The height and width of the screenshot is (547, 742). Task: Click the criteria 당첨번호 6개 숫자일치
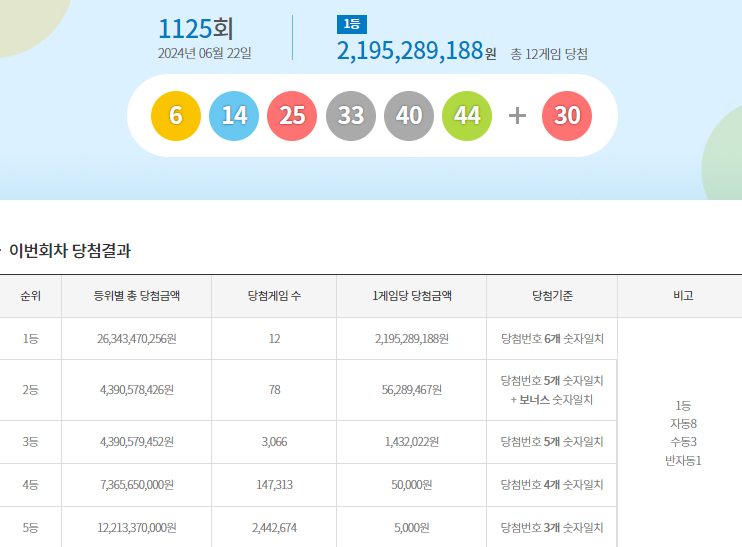tap(552, 339)
